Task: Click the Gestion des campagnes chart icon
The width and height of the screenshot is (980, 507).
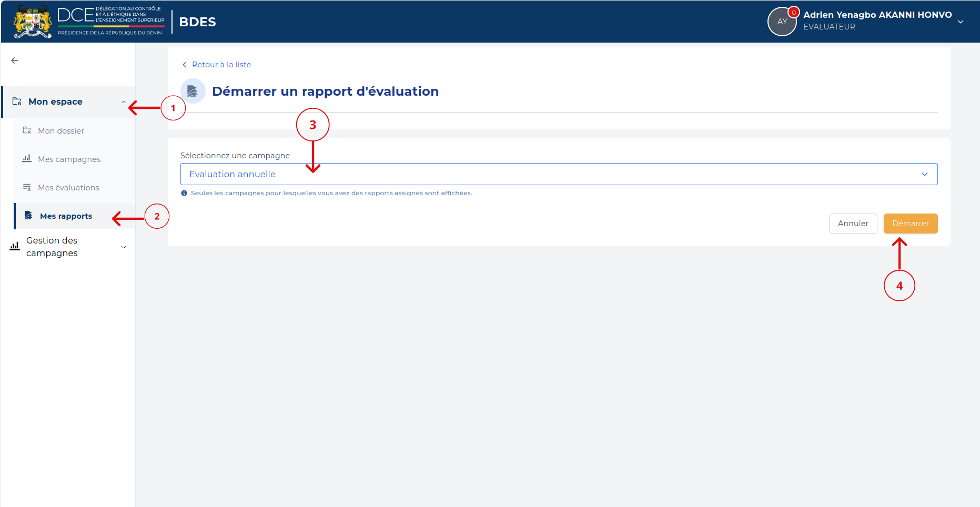Action: [15, 246]
